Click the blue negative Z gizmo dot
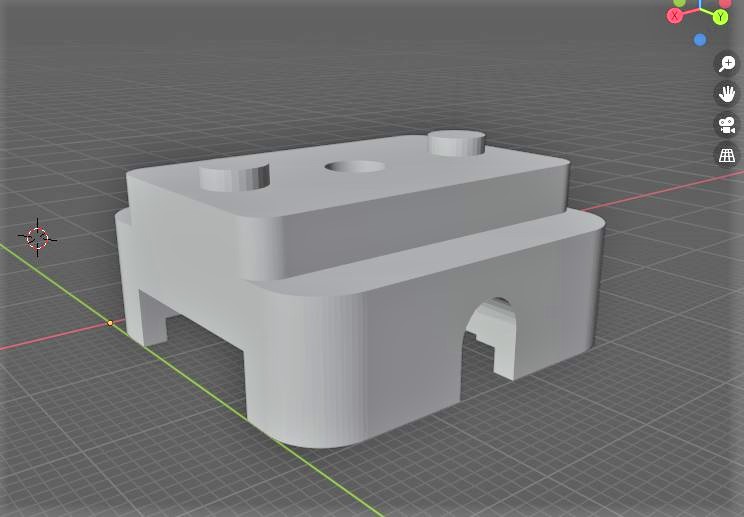Screen dimensions: 744x517 tap(700, 40)
